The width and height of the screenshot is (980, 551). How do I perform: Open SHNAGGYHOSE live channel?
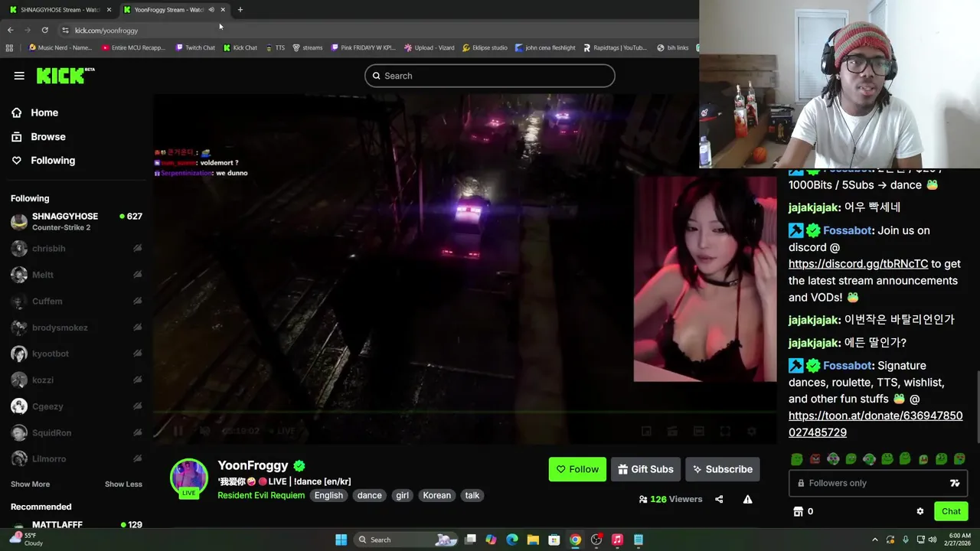click(77, 221)
